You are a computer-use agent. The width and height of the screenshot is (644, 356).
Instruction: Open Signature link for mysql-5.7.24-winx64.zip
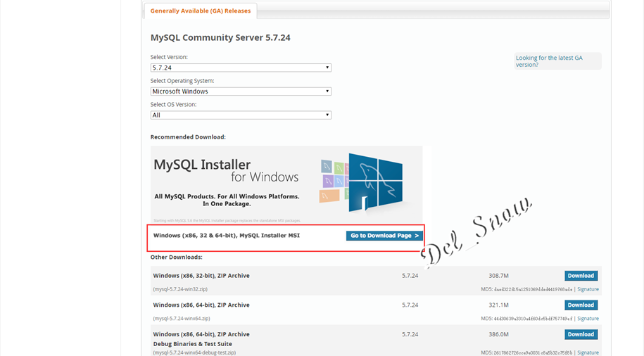[x=588, y=319]
